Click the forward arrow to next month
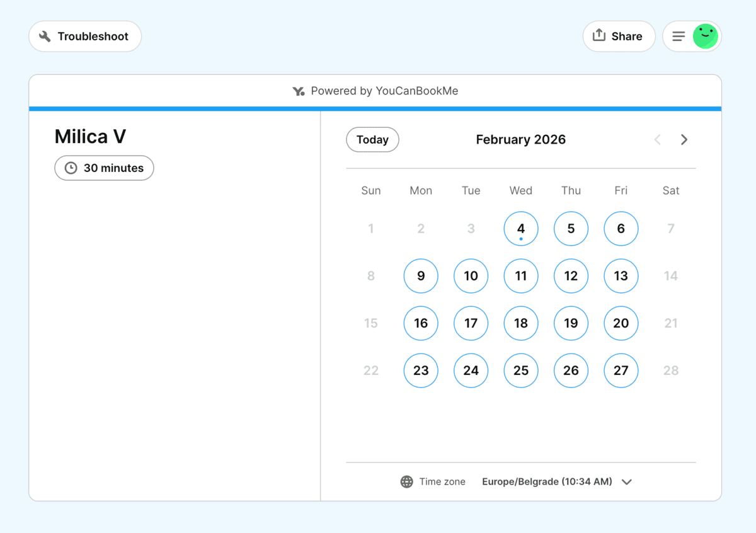Viewport: 756px width, 533px height. (x=684, y=139)
